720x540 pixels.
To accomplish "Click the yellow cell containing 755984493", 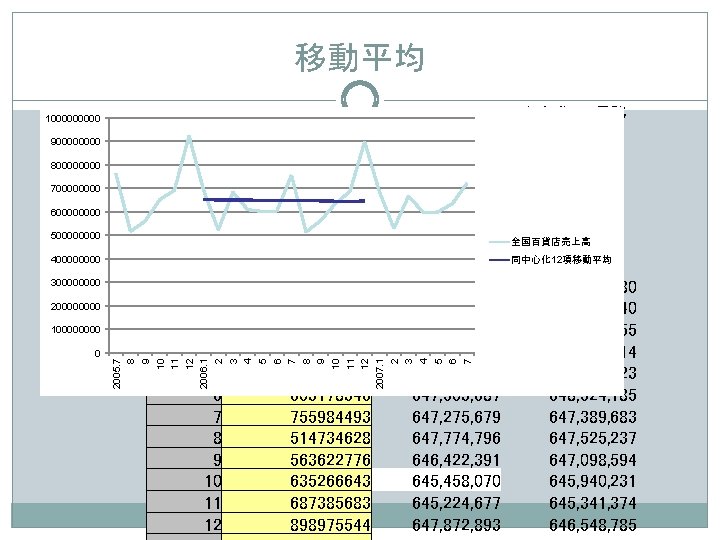I will click(x=297, y=416).
